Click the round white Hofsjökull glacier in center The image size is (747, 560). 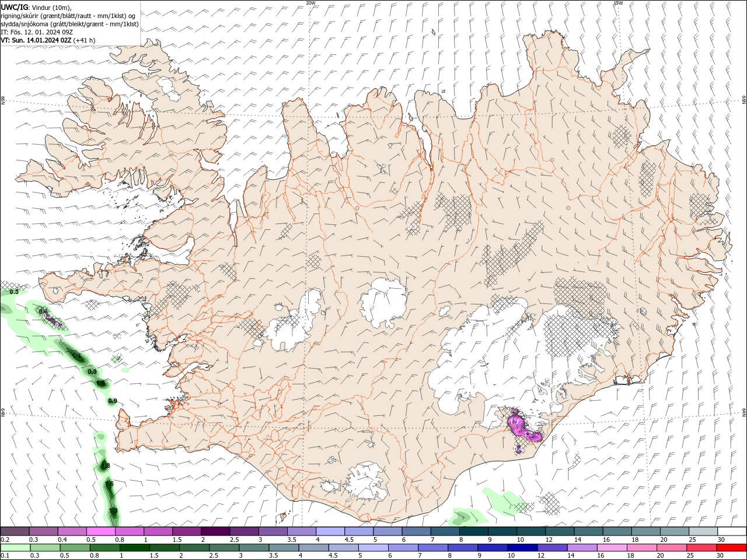(383, 303)
